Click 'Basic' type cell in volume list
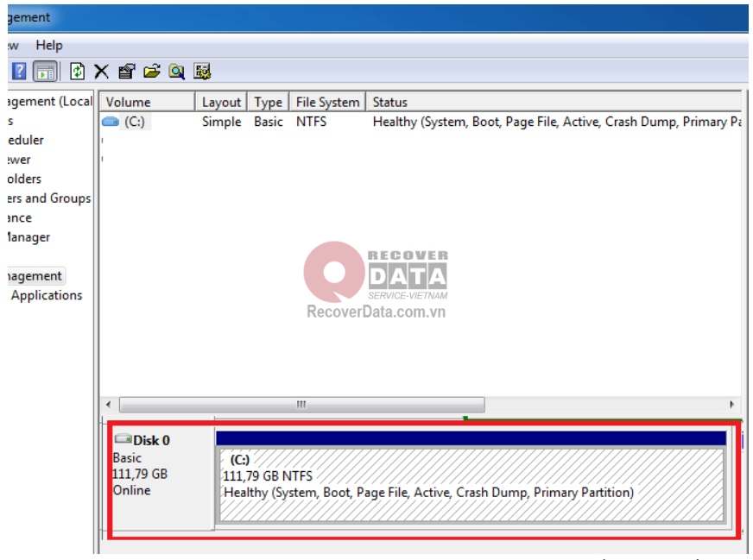Viewport: 753px width, 560px height. 269,122
